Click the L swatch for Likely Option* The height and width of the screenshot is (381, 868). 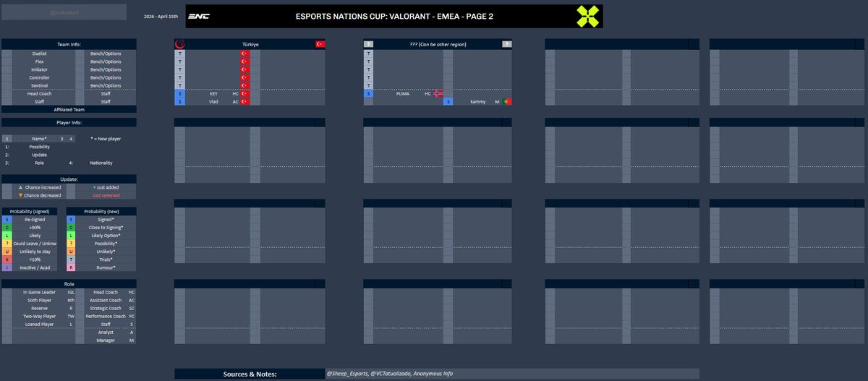(71, 235)
